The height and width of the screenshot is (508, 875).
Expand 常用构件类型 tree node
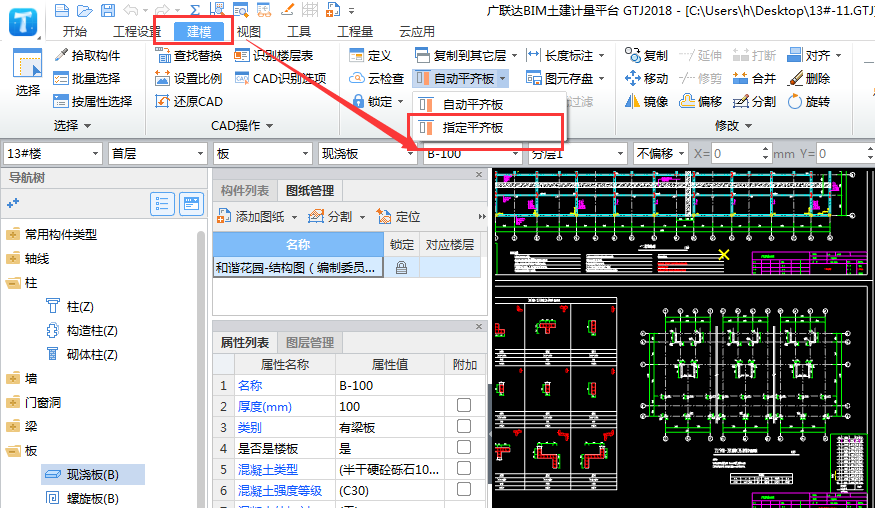13,234
